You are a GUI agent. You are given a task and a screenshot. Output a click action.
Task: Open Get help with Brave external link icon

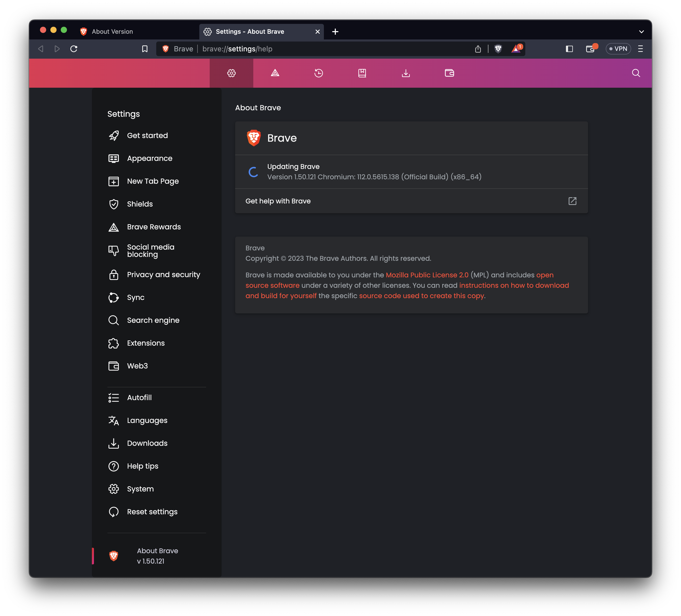point(572,201)
